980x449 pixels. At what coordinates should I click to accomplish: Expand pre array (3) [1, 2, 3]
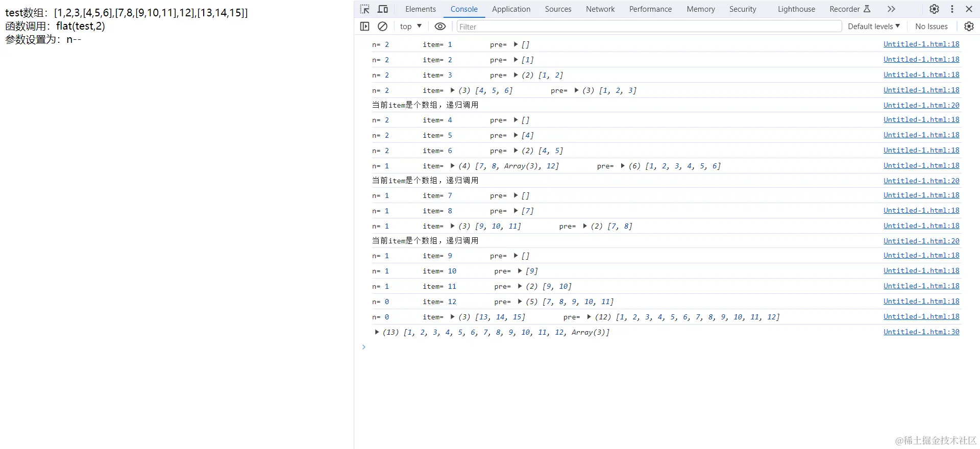pyautogui.click(x=576, y=90)
